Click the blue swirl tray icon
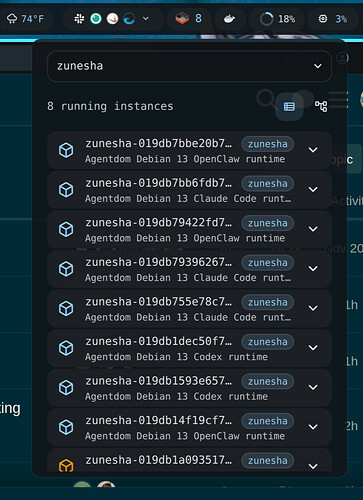 point(129,19)
